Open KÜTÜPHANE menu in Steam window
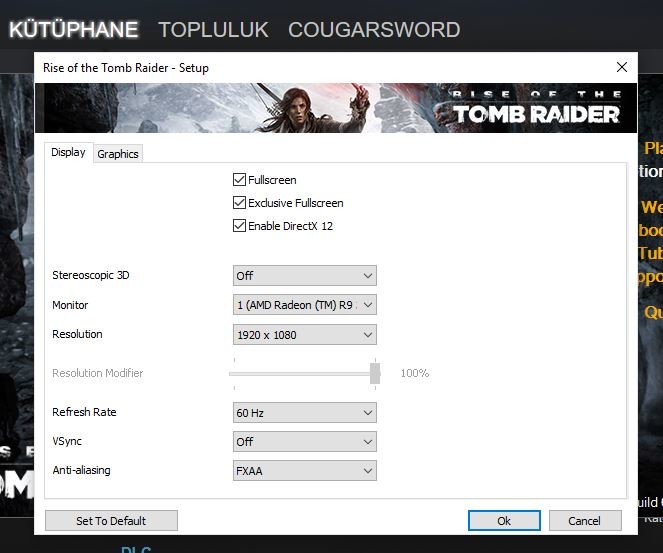 tap(74, 30)
